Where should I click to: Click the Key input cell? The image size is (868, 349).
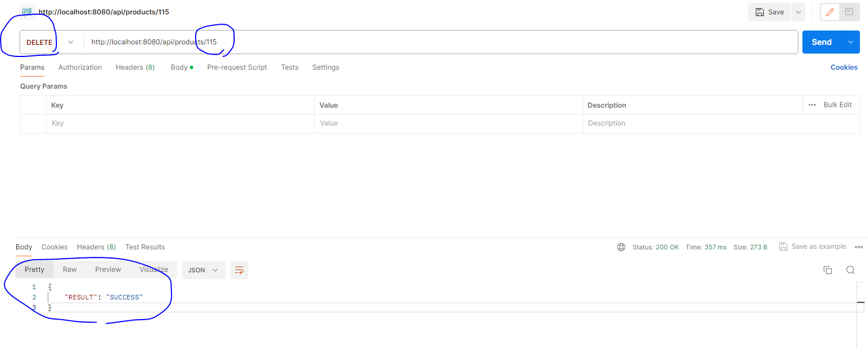coord(180,123)
